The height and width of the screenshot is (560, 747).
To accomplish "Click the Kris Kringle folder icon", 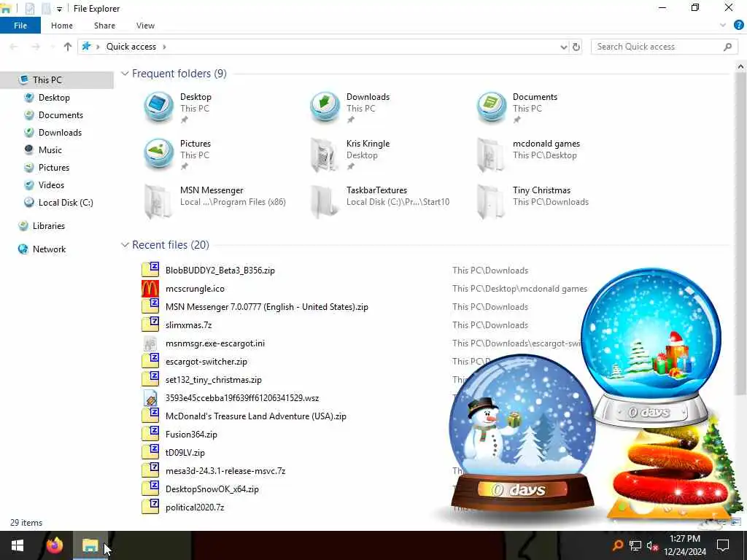I will point(325,155).
